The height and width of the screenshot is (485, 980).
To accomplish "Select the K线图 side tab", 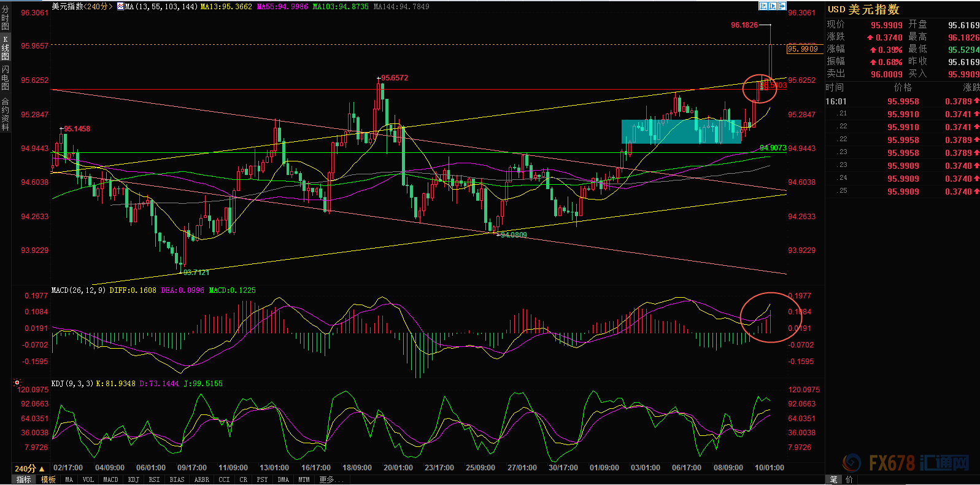I will coord(6,47).
